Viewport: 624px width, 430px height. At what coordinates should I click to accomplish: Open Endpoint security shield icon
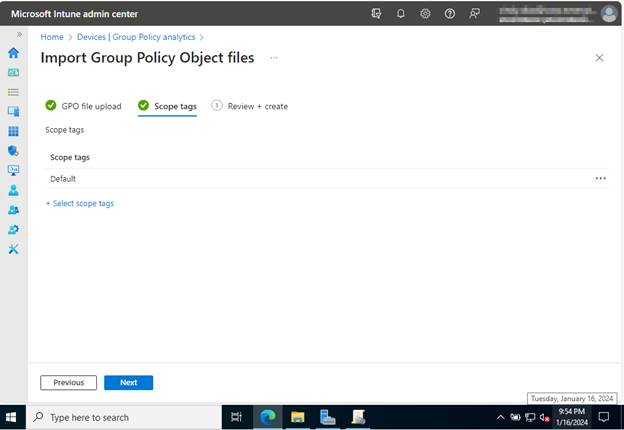point(13,151)
